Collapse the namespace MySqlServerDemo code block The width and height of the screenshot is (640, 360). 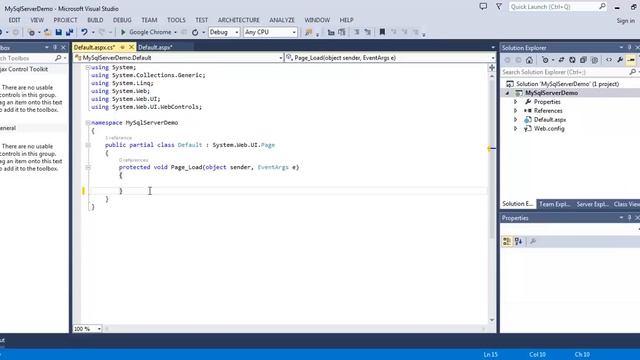88,122
